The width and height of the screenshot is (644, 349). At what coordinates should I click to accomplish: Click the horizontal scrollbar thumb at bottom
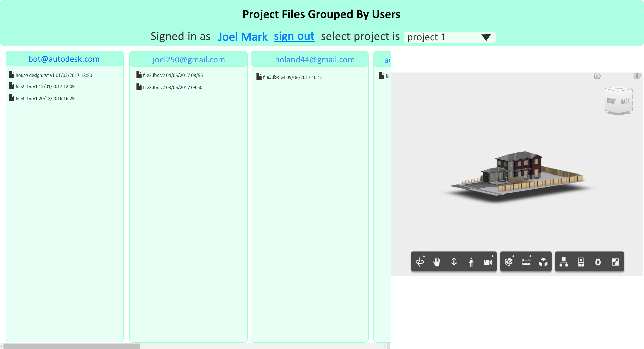click(72, 346)
